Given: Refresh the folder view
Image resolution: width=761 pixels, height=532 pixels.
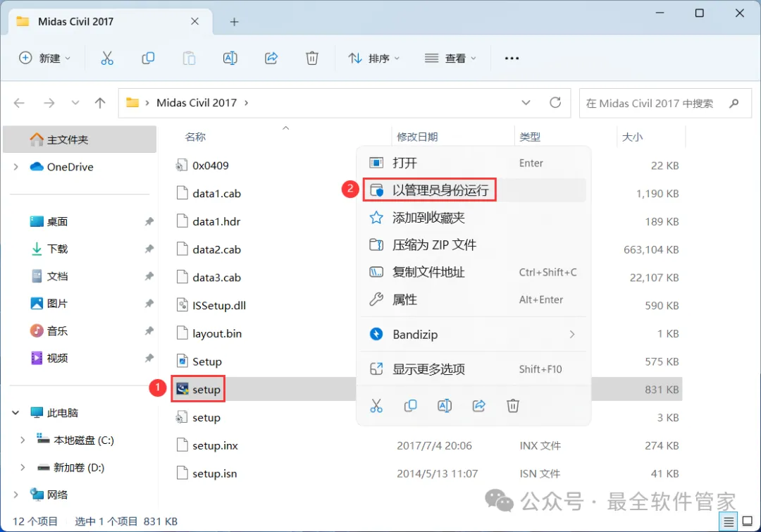Looking at the screenshot, I should click(555, 102).
